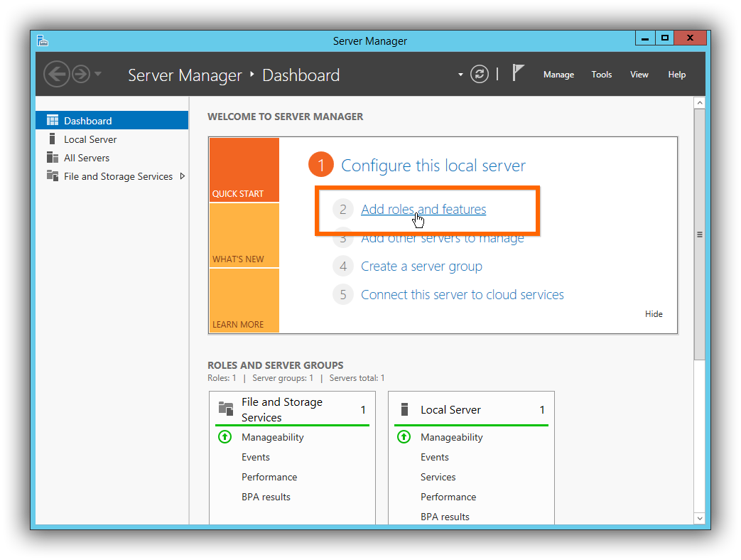The height and width of the screenshot is (560, 741).
Task: Click the number 4 step circle
Action: click(x=343, y=266)
